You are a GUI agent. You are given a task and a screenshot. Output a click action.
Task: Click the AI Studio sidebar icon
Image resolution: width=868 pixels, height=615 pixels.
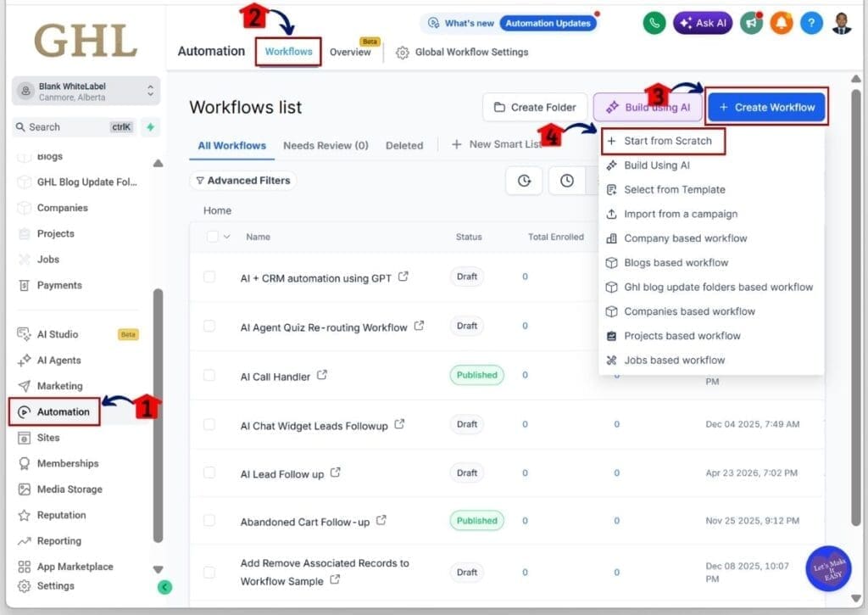coord(24,334)
